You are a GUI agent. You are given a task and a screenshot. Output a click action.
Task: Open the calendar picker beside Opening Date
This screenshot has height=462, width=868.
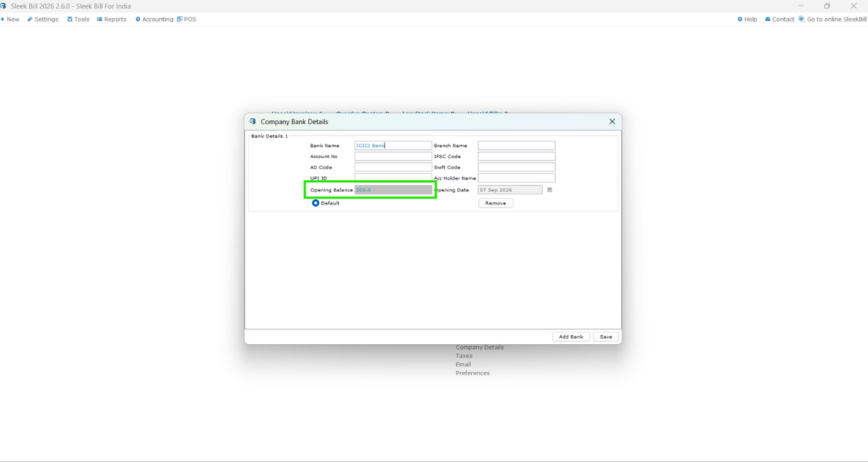[x=549, y=190]
